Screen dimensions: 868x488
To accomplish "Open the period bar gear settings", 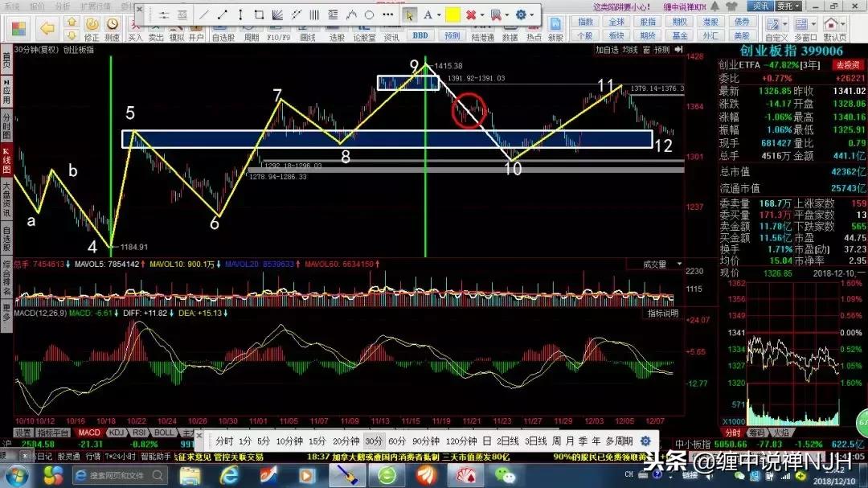I will (x=645, y=441).
